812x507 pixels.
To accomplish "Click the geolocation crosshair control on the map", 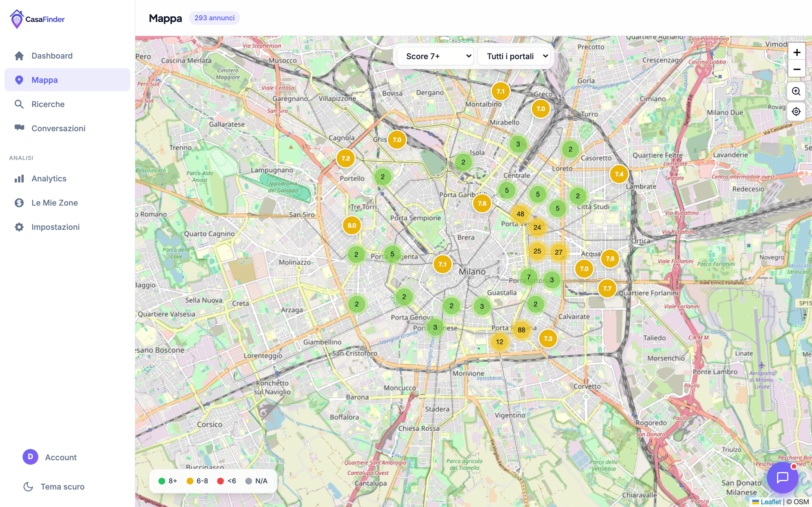I will pyautogui.click(x=796, y=111).
